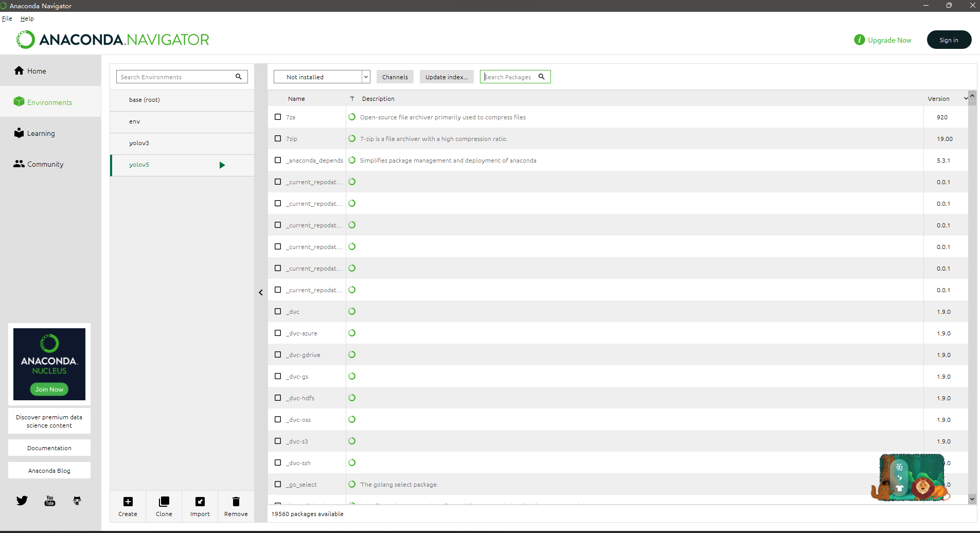Click the type icon for _dvc-gdrive
Screen dimensions: 980x533
[352, 355]
